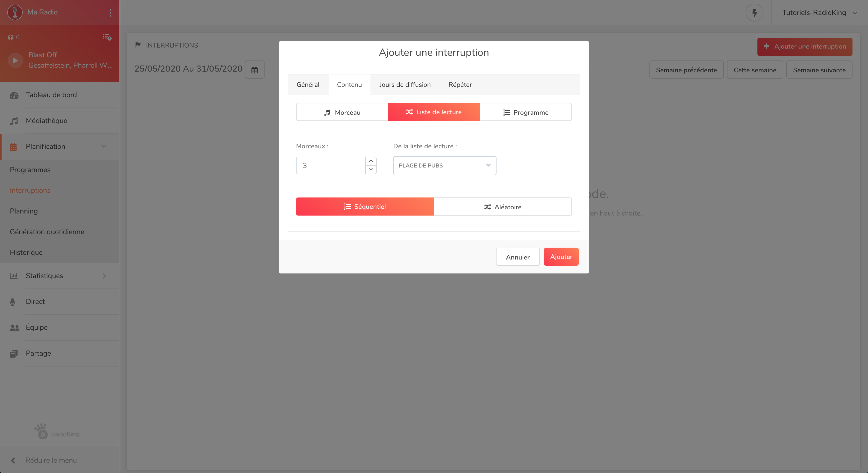Click the Ma Radio logo avatar
The image size is (868, 473).
click(x=15, y=12)
